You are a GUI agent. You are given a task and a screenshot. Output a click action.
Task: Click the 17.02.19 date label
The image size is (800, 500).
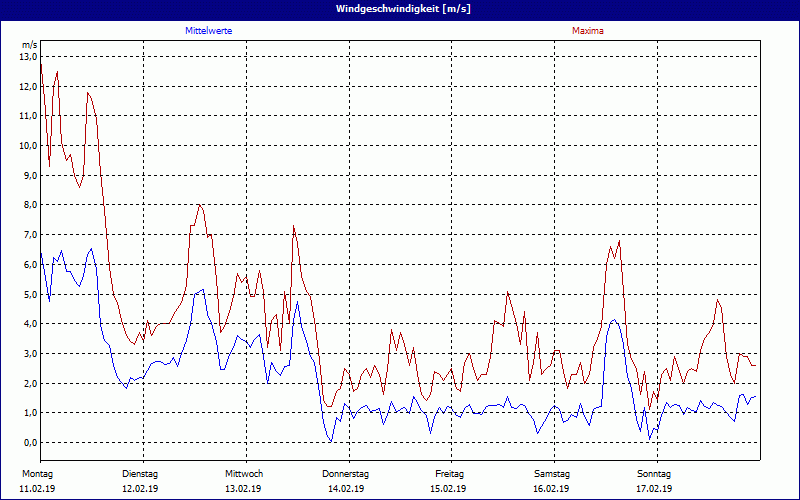[655, 489]
